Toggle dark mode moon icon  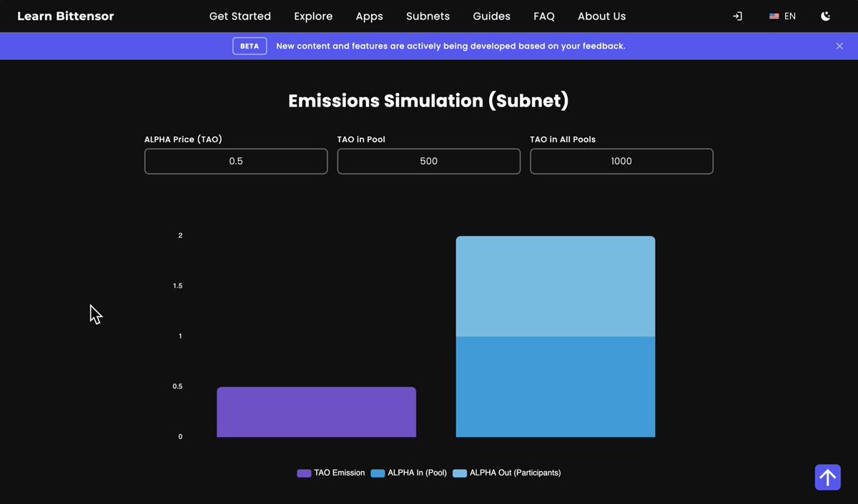826,16
